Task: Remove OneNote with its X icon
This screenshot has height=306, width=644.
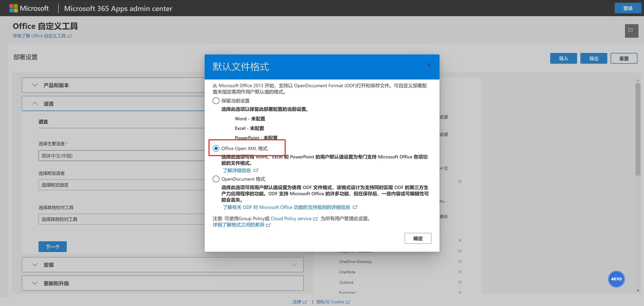Action: (459, 272)
